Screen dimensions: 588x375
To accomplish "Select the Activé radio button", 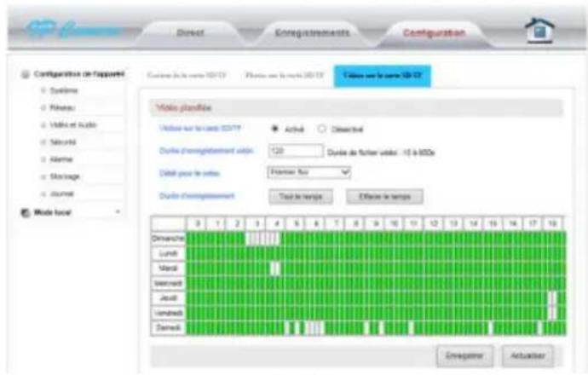I will (x=274, y=129).
